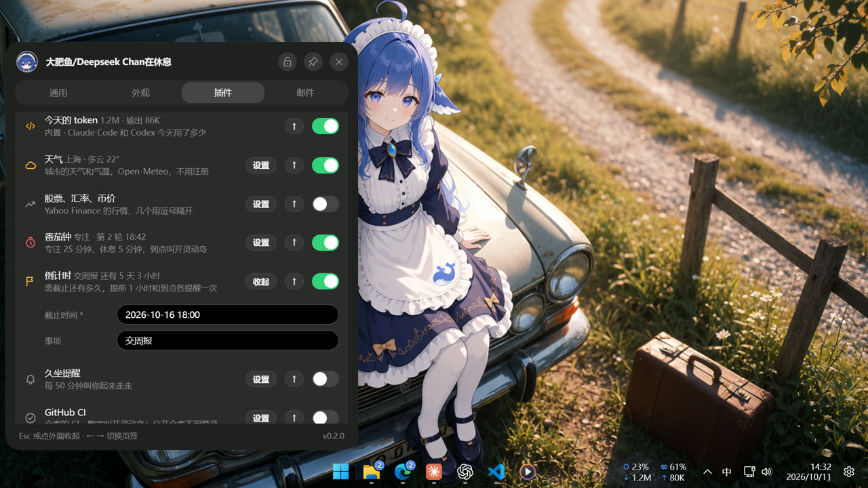This screenshot has width=868, height=488.
Task: Expand 番茄钟 settings via 设置
Action: [x=261, y=243]
